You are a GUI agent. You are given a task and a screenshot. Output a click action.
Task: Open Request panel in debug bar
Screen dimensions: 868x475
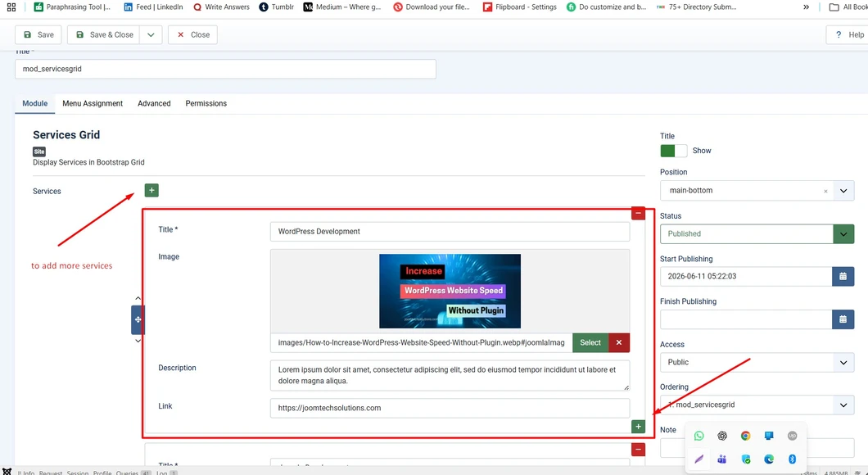point(51,473)
